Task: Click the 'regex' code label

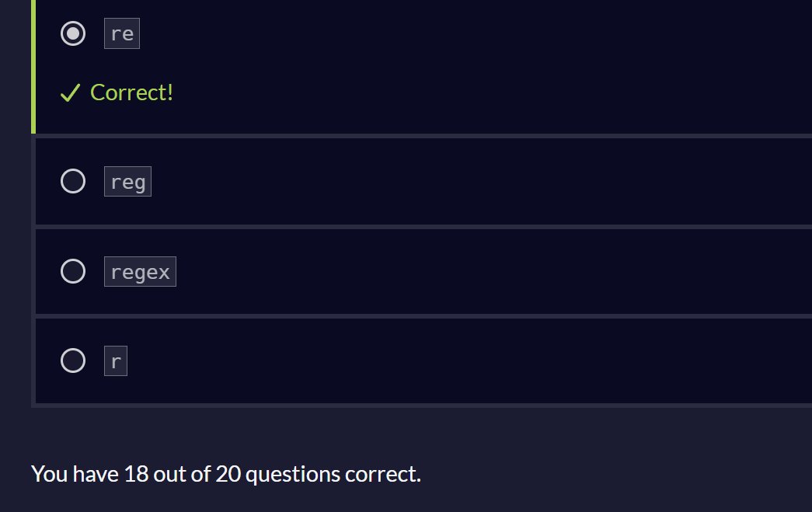Action: tap(140, 271)
